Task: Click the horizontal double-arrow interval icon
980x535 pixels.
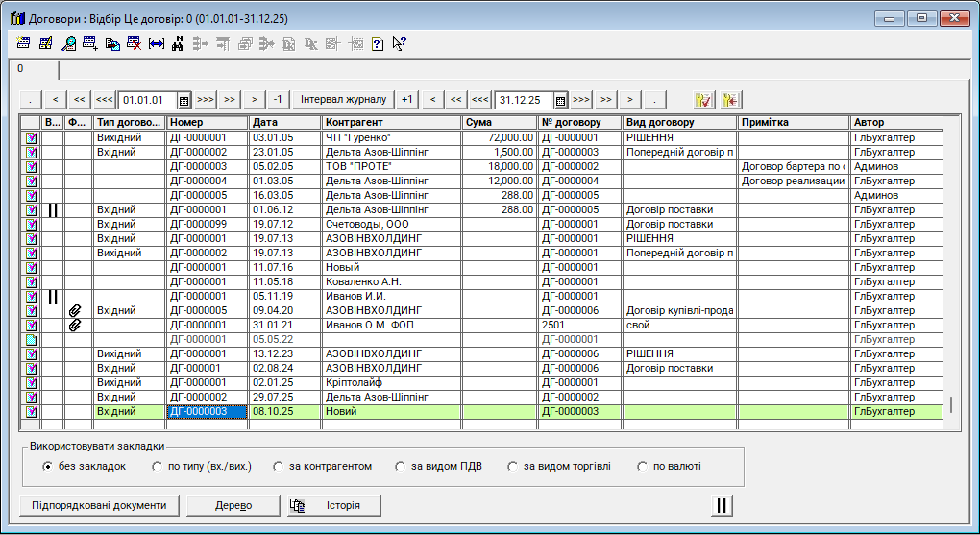Action: [x=156, y=43]
